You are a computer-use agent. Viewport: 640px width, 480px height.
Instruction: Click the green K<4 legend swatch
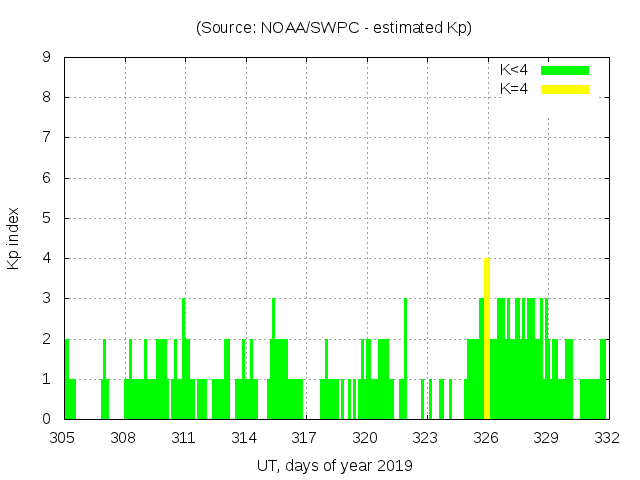click(565, 70)
